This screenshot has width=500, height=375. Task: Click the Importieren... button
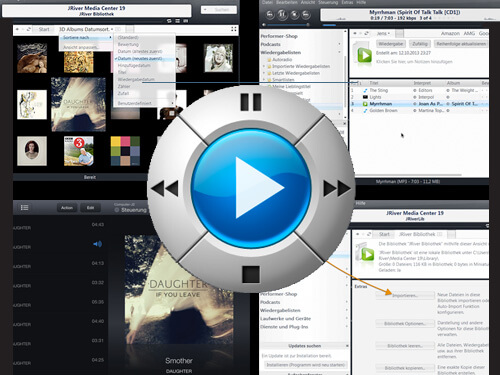point(405,296)
